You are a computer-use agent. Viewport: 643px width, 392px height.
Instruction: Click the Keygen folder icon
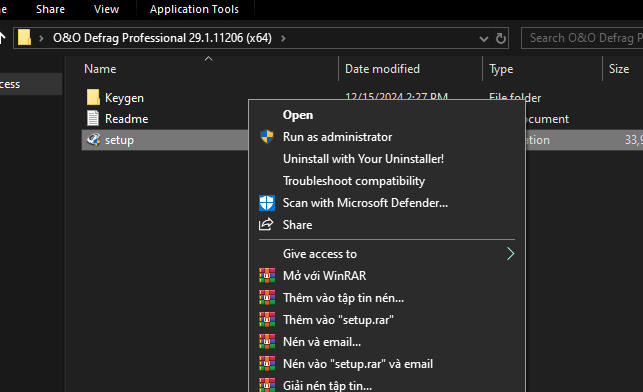coord(93,97)
